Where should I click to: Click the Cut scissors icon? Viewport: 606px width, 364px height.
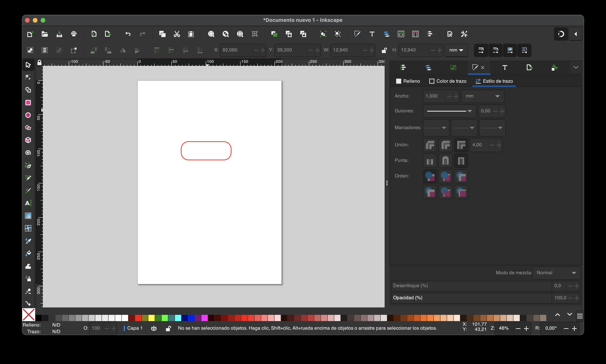tap(177, 34)
